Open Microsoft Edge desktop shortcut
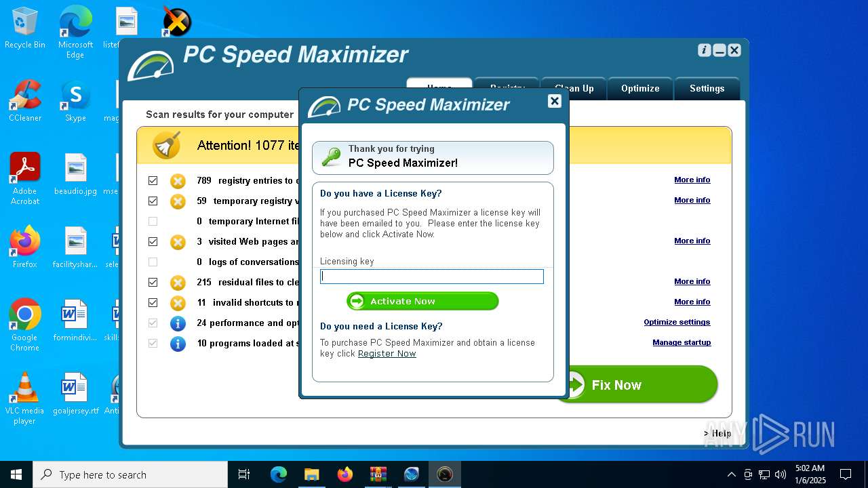The height and width of the screenshot is (488, 868). point(75,32)
